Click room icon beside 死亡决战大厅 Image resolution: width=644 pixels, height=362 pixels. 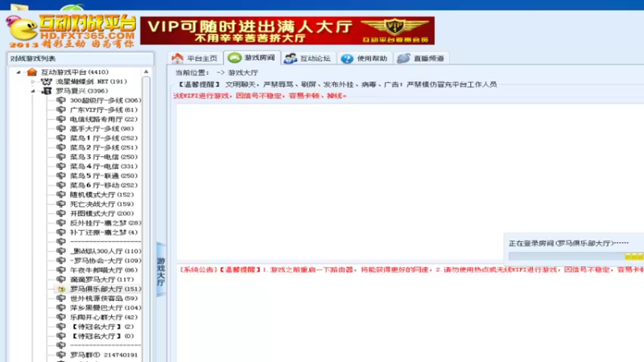(61, 204)
